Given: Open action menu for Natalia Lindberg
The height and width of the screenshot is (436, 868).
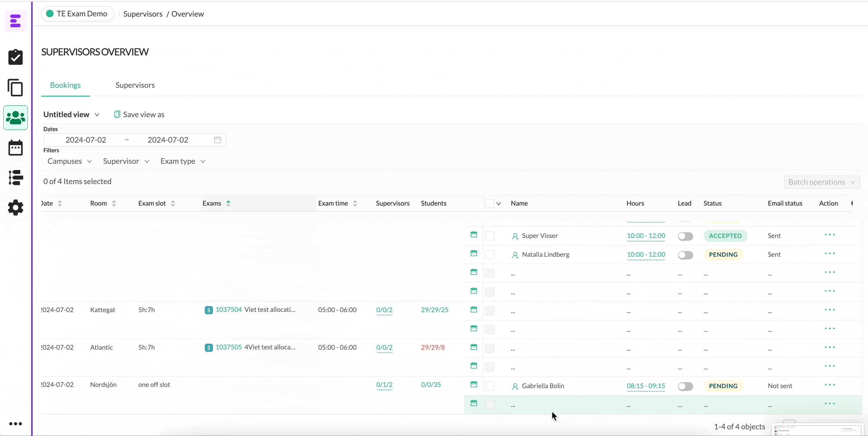Looking at the screenshot, I should pos(830,253).
